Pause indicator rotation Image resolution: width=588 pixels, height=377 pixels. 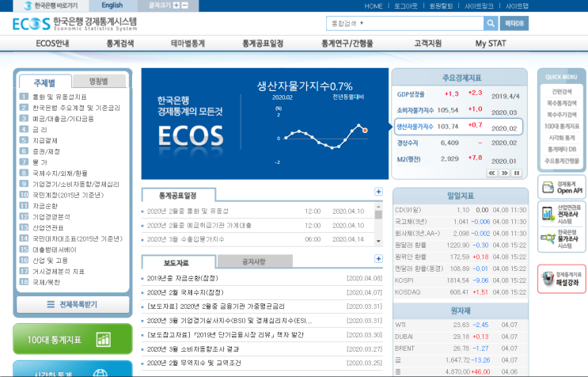pyautogui.click(x=517, y=173)
